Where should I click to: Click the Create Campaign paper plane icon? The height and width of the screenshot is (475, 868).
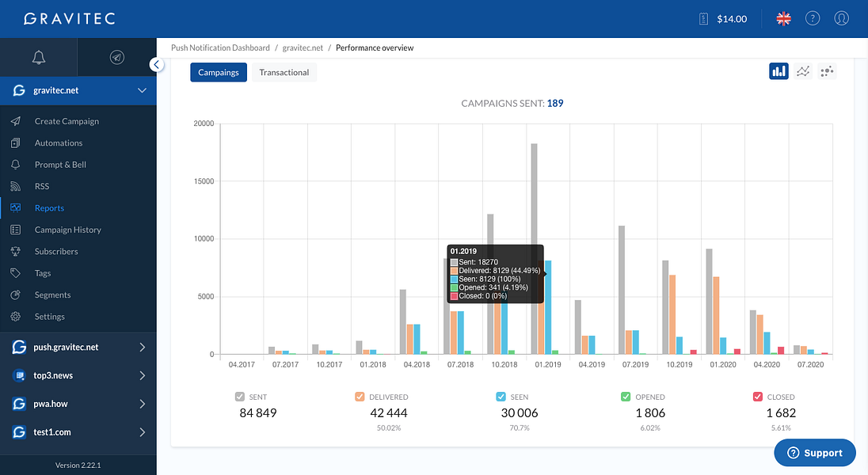16,121
